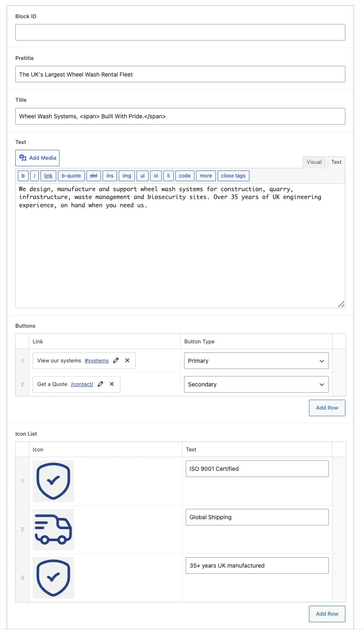
Task: Edit the Global Shipping text field
Action: pyautogui.click(x=257, y=517)
